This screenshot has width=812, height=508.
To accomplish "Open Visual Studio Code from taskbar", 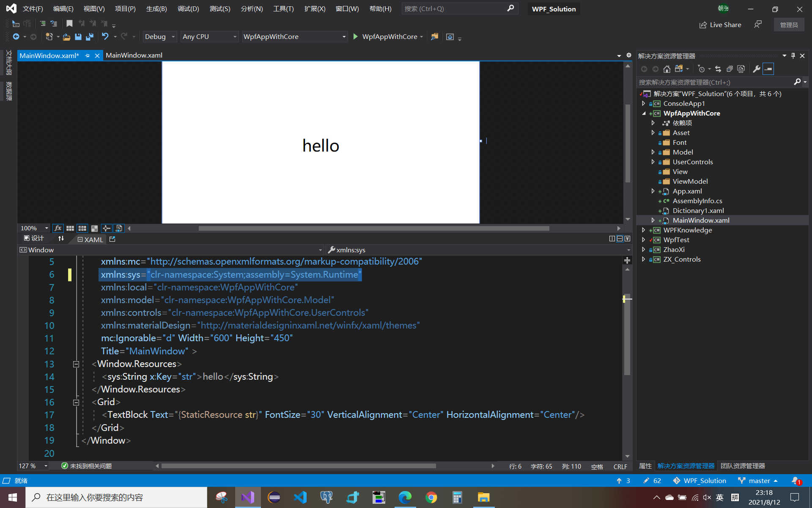I will 300,497.
